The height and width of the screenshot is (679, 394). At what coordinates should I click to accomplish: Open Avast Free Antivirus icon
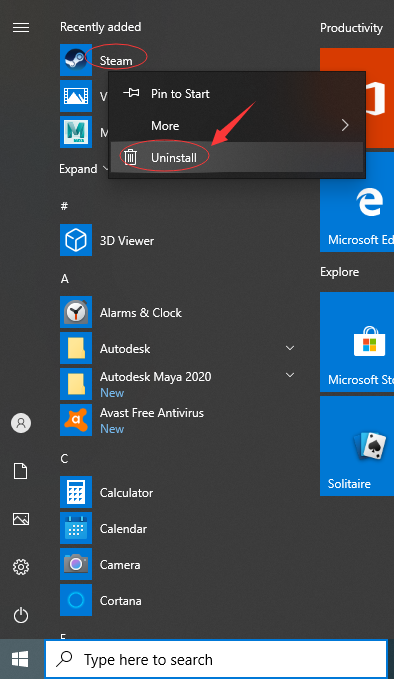point(76,420)
